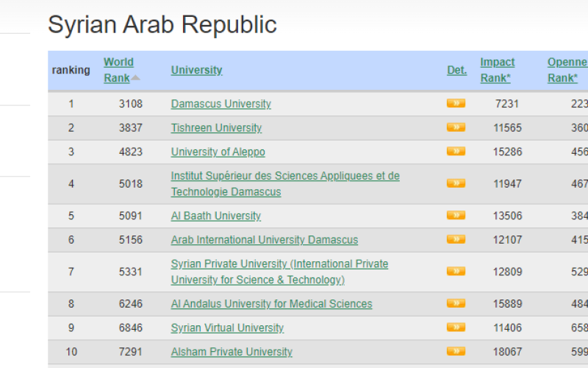The image size is (588, 368).
Task: Open details icon for Syrian Virtual University
Action: click(456, 328)
